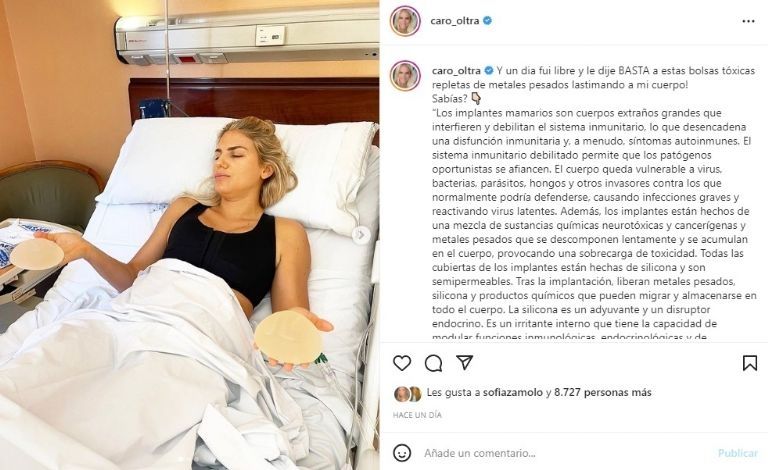768x470 pixels.
Task: Click the hospital bed post photo
Action: tap(190, 235)
